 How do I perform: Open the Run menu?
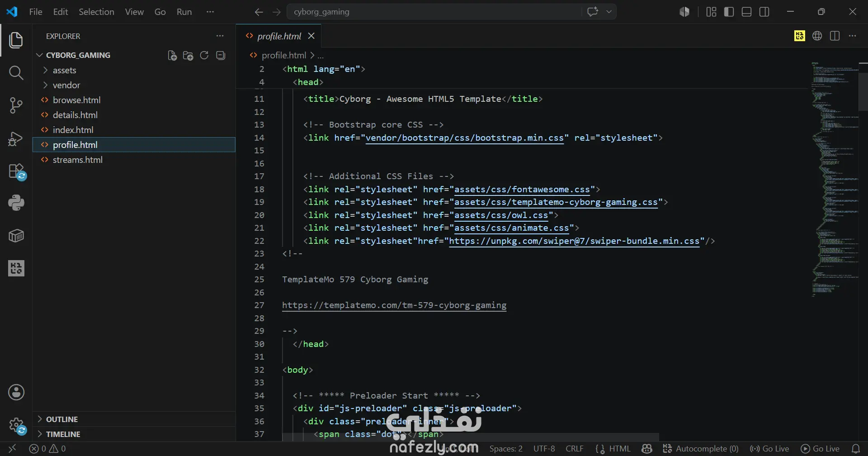tap(184, 12)
